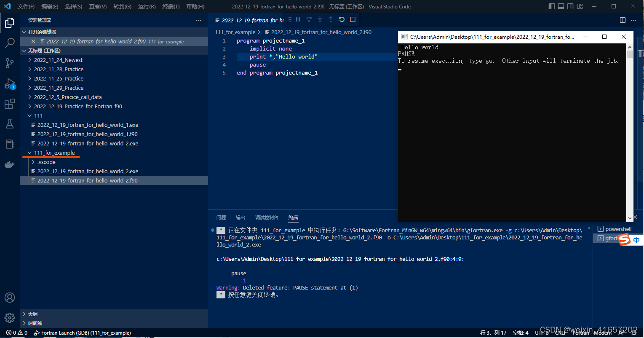
Task: Open Explorer panel More Actions ellipsis
Action: point(198,20)
